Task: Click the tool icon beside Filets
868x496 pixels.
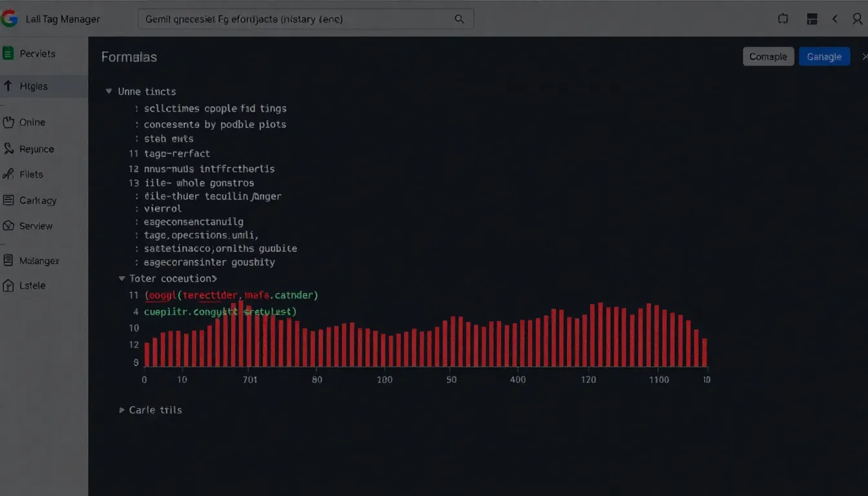Action: (8, 174)
